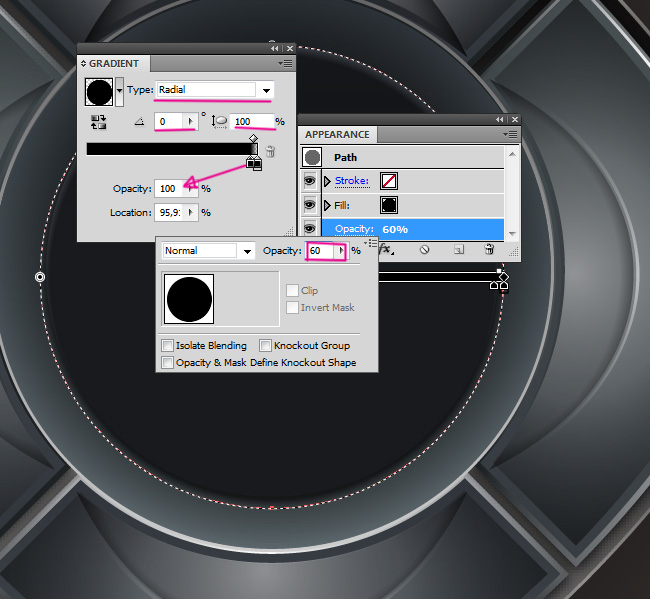Open the Gradient panel options menu
Image resolution: width=650 pixels, height=599 pixels.
[286, 63]
